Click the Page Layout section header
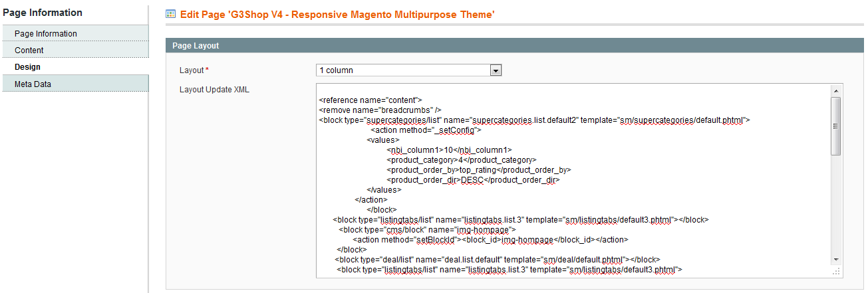Screen dimensions: 868x293 pos(515,46)
